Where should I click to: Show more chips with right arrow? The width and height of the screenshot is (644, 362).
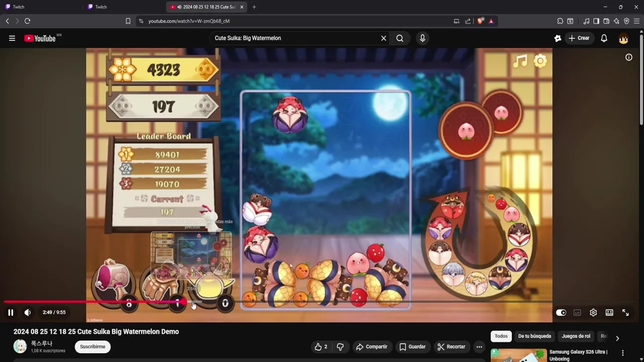tap(617, 338)
